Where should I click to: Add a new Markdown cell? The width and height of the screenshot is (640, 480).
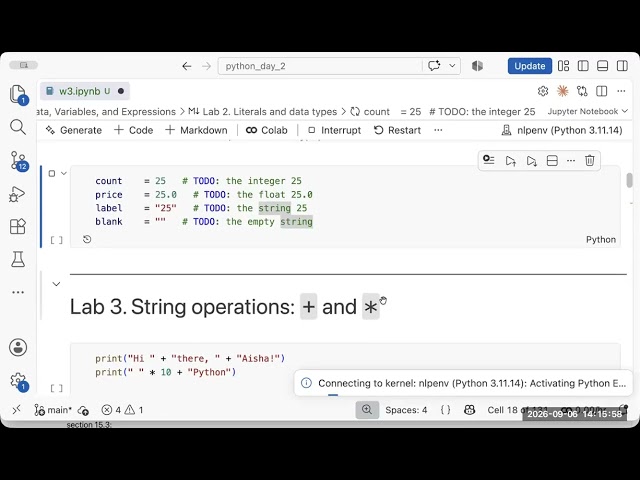[x=196, y=130]
